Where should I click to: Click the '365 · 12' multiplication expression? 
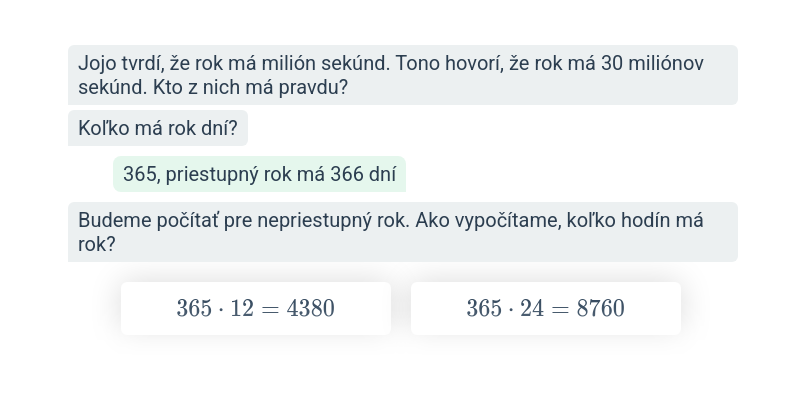215,308
